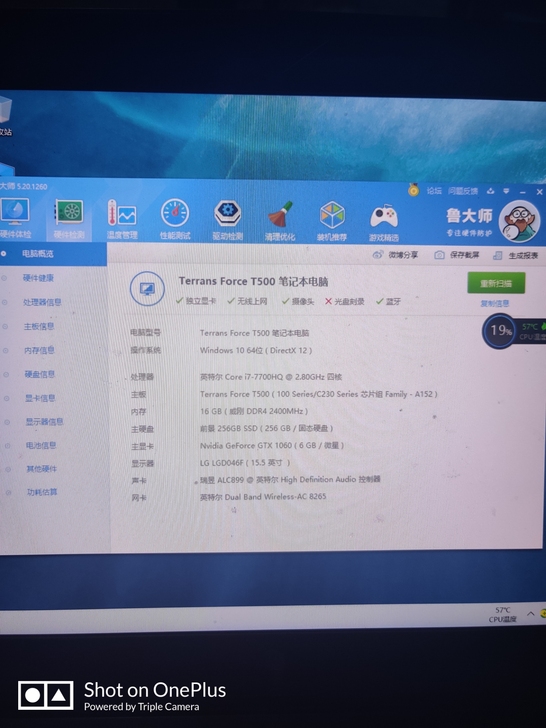Open 温度管理 temperature management icon
Viewport: 546px width, 728px height.
[122, 219]
